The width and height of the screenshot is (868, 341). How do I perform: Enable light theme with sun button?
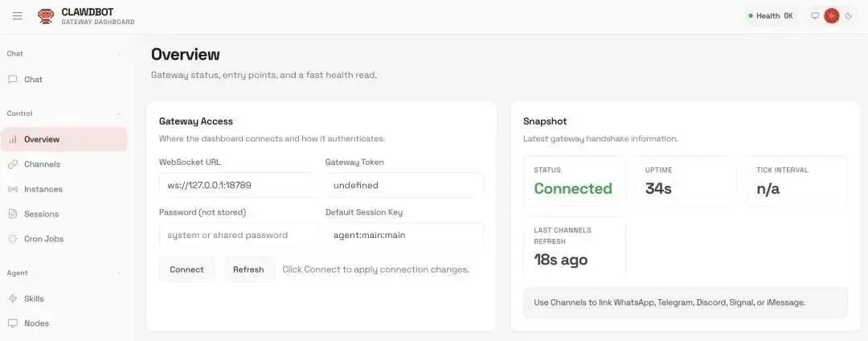(x=832, y=16)
